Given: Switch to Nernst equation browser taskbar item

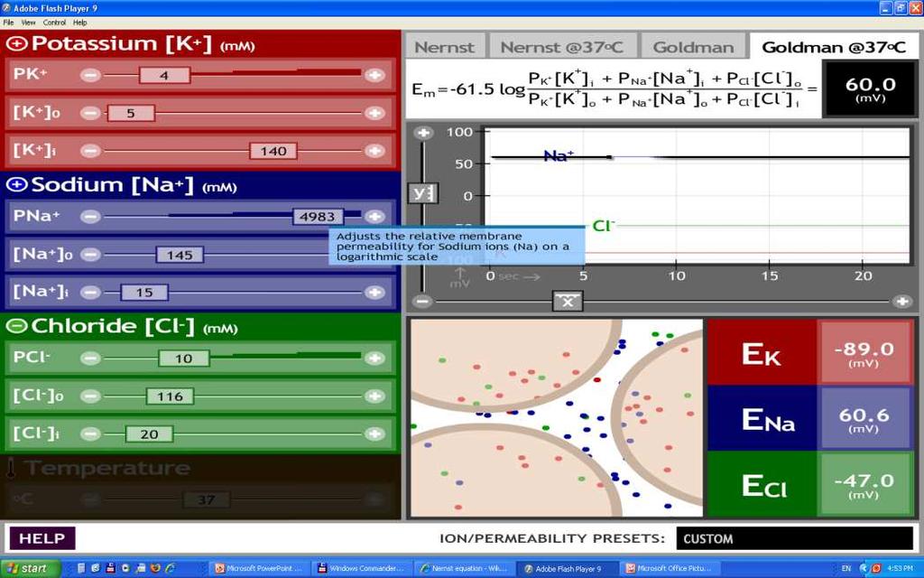Looking at the screenshot, I should (x=463, y=569).
